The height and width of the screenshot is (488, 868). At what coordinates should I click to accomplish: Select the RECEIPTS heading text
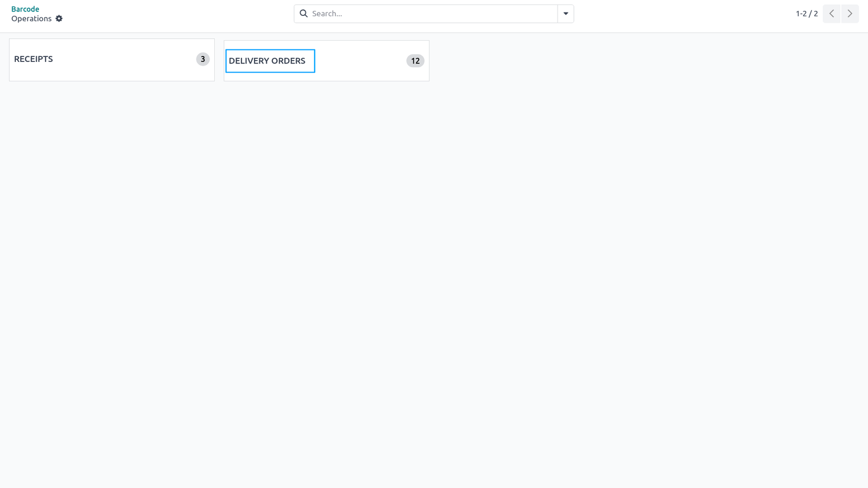(x=34, y=59)
